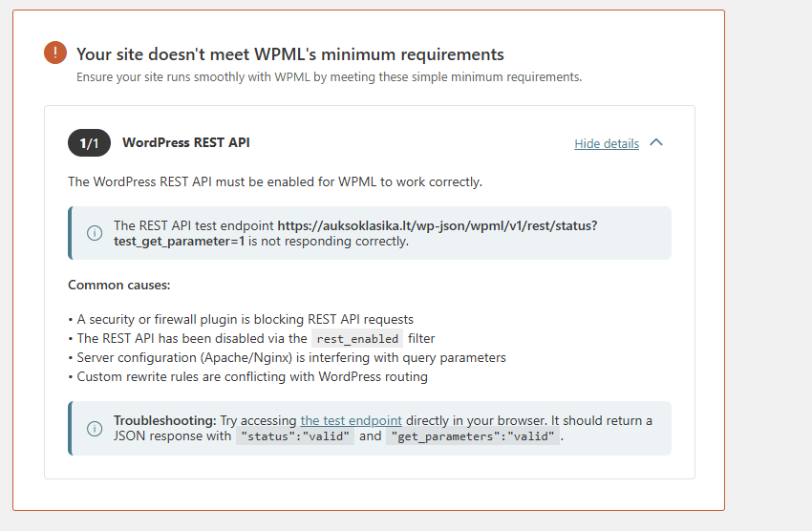Click the minimum requirements heading text

coord(290,54)
